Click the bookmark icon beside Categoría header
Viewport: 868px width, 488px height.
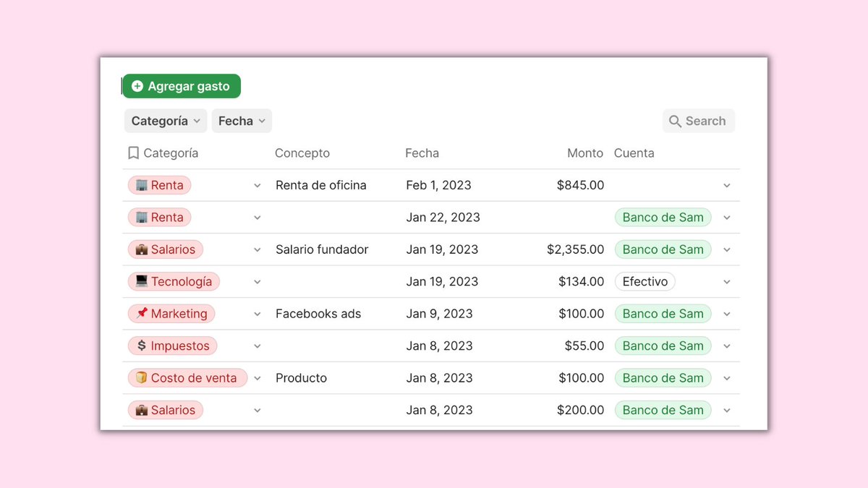(133, 153)
